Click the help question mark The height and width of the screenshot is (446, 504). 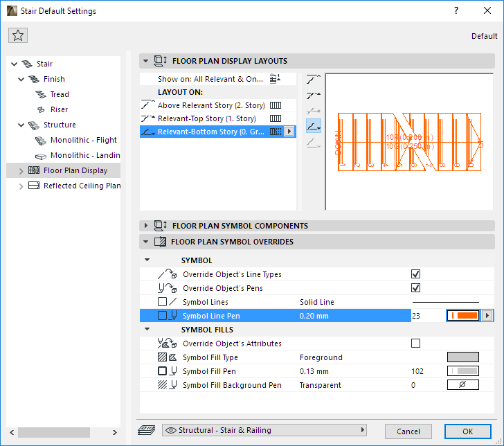(x=456, y=10)
